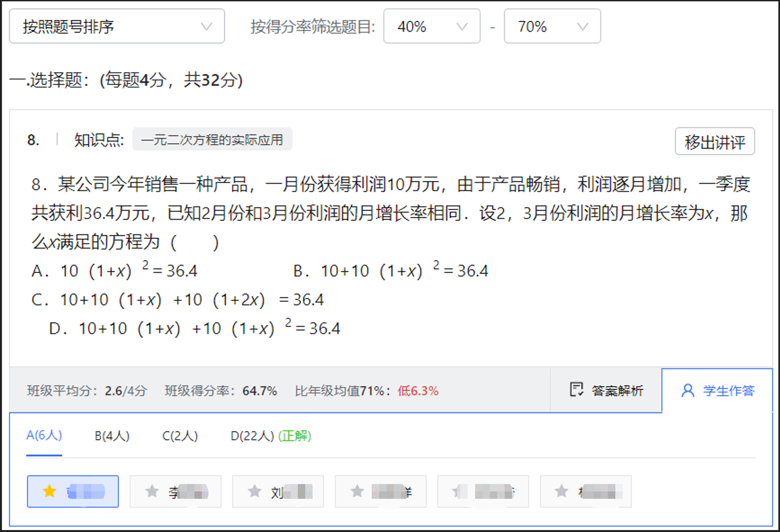Click the 学生作答 person icon
The image size is (780, 532).
pyautogui.click(x=688, y=391)
